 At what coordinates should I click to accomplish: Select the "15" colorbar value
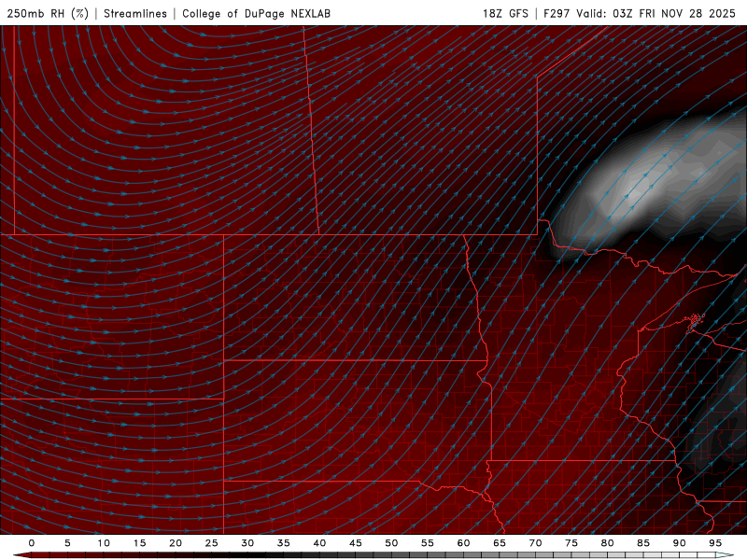(x=139, y=543)
